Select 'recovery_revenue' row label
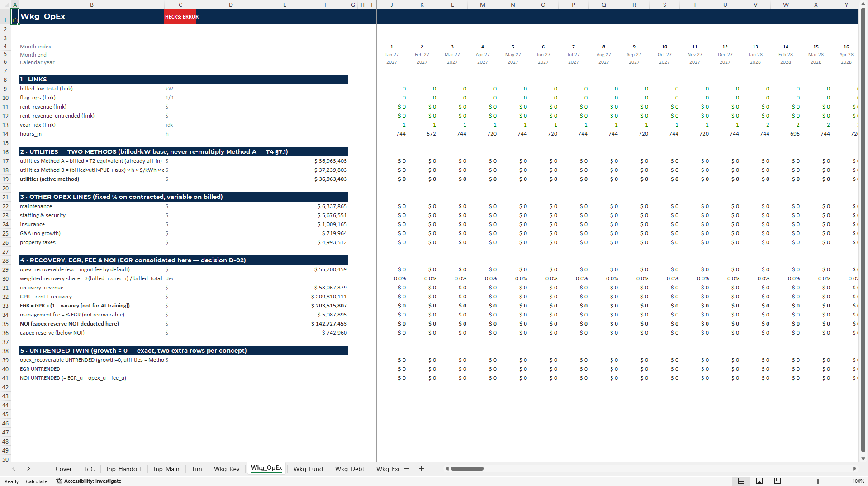Viewport: 868px width, 486px height. (42, 288)
